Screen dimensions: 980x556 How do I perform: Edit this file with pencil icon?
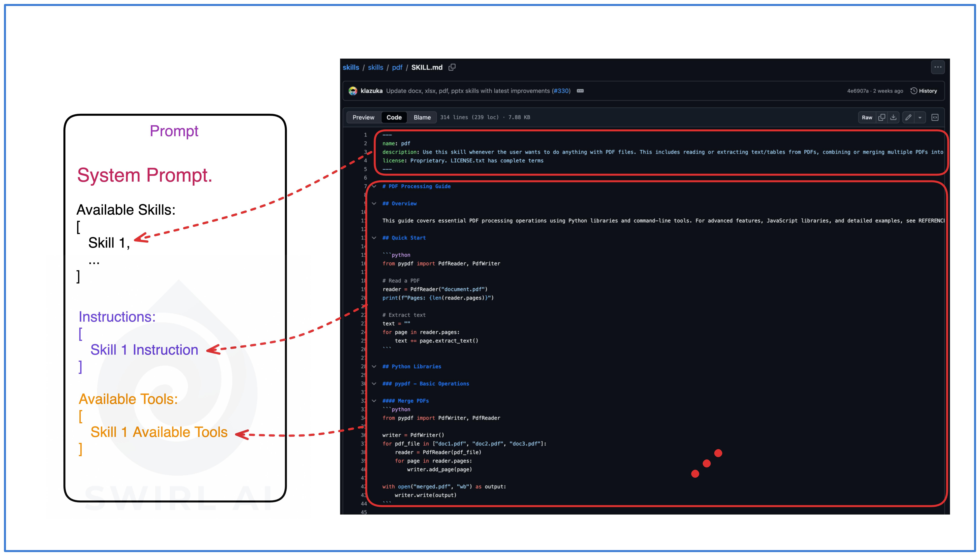pos(908,117)
